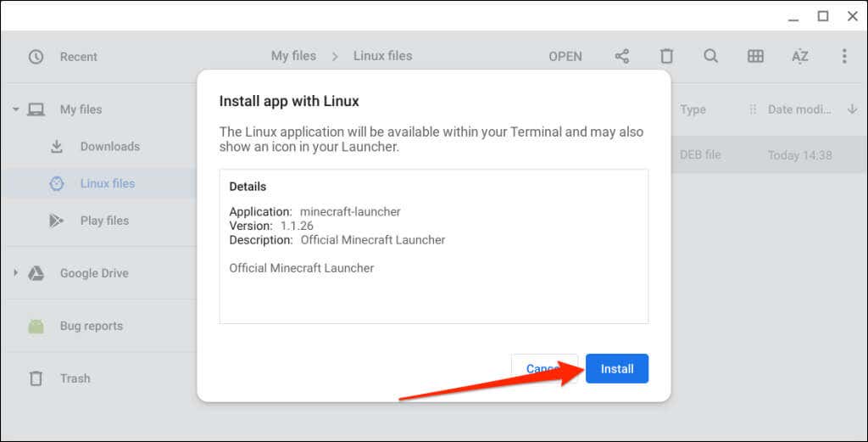Click the sort direction down arrow
The height and width of the screenshot is (442, 868).
852,109
